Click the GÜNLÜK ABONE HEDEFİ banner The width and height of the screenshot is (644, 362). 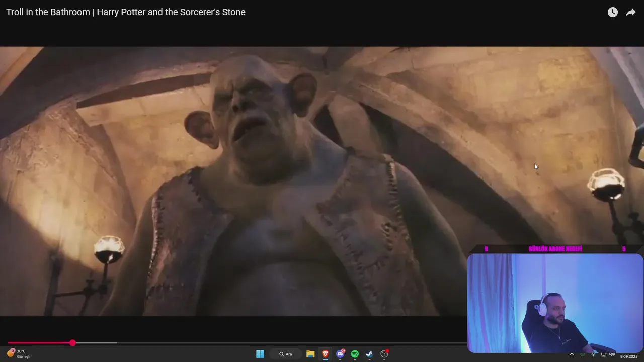pos(555,249)
